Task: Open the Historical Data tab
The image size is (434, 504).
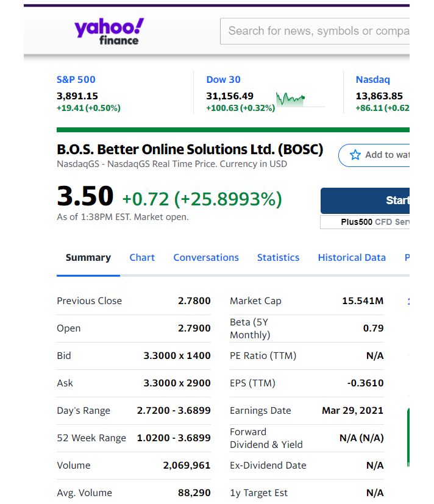Action: pos(352,257)
